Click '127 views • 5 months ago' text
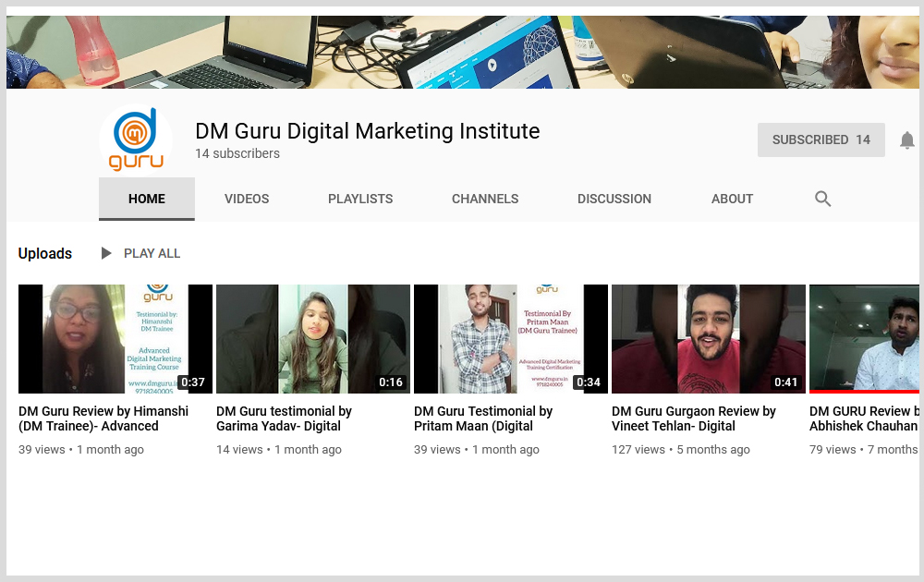 (x=681, y=450)
